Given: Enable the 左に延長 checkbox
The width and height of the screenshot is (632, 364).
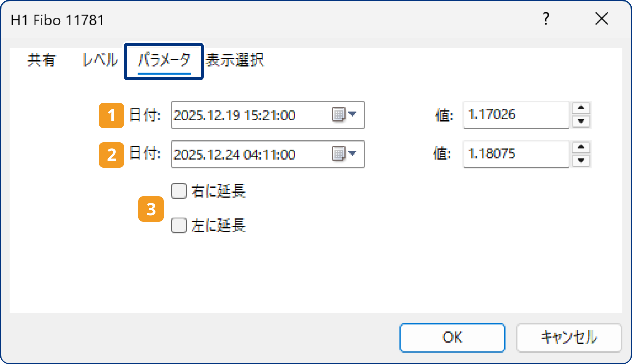Looking at the screenshot, I should tap(179, 225).
